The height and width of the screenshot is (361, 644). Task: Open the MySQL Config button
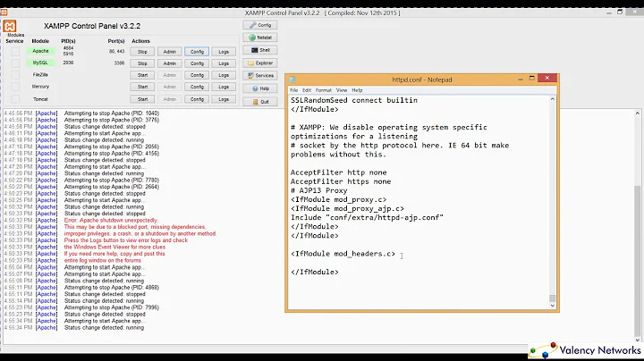click(197, 63)
